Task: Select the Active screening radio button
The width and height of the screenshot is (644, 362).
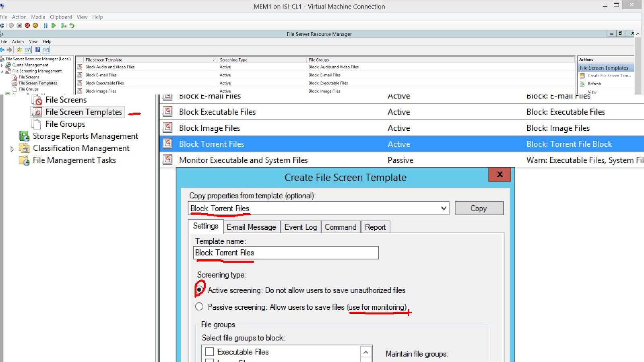Action: [200, 290]
